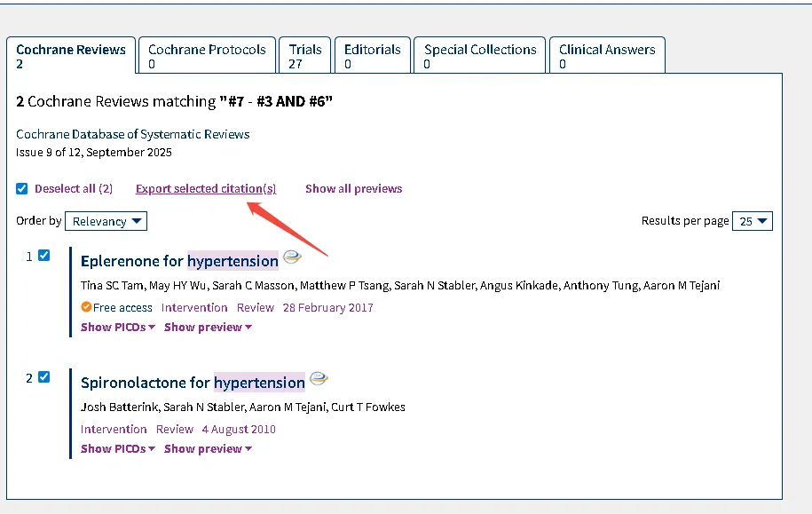Open the Editorials tab

(x=373, y=56)
